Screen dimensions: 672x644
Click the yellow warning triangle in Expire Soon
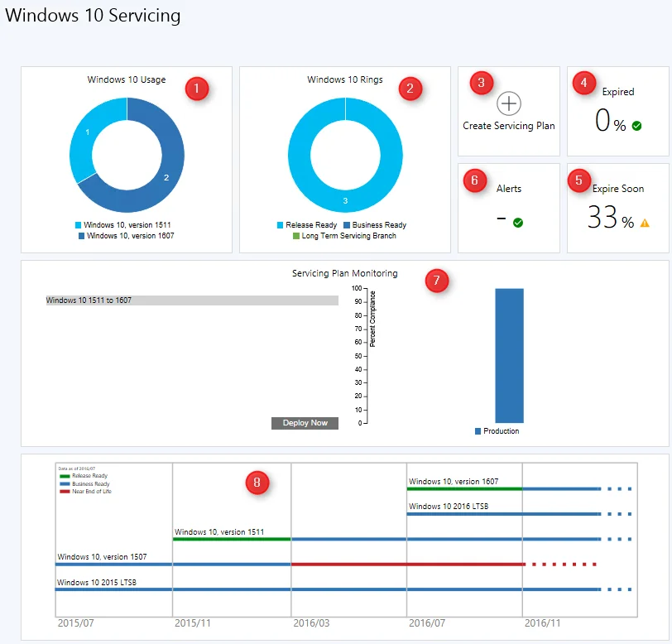[645, 223]
